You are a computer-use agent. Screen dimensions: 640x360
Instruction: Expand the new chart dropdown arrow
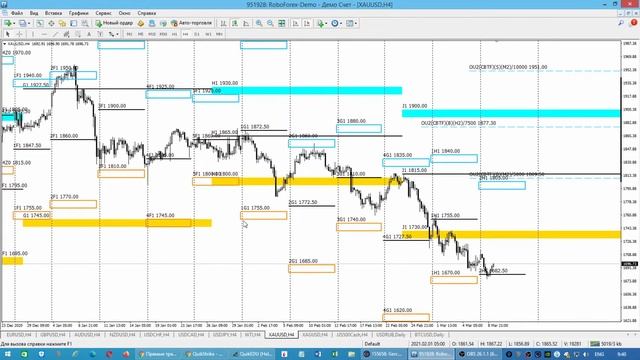coord(14,23)
